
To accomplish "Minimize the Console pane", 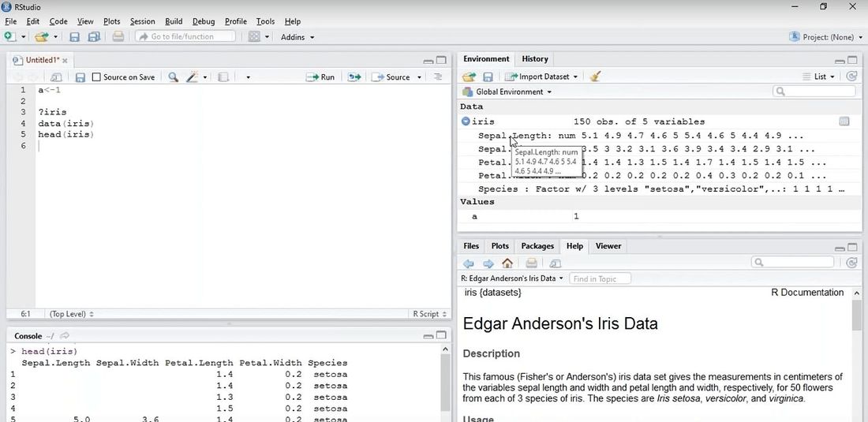I will click(428, 336).
